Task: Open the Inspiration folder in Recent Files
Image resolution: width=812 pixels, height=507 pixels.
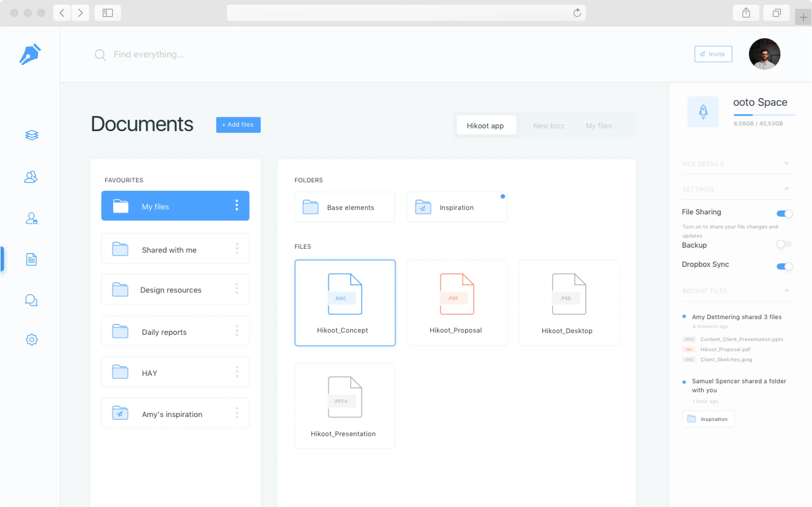Action: click(708, 419)
